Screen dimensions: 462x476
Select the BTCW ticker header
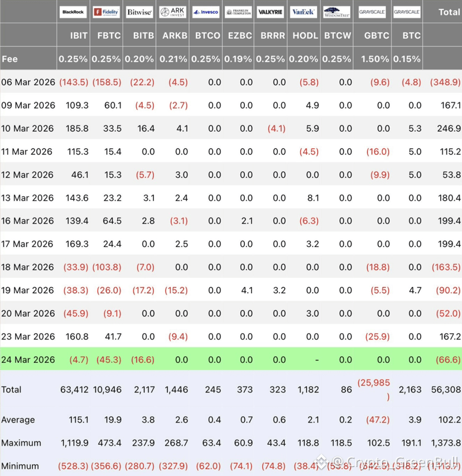coord(338,36)
